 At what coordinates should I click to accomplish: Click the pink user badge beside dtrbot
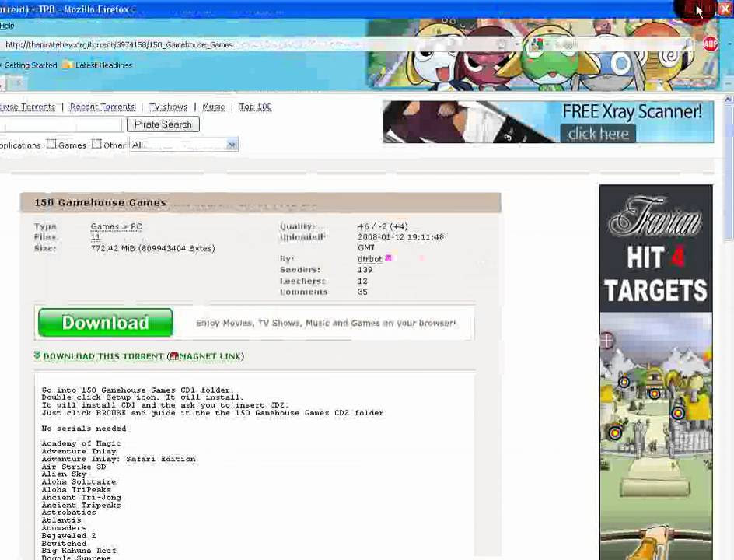(x=388, y=258)
